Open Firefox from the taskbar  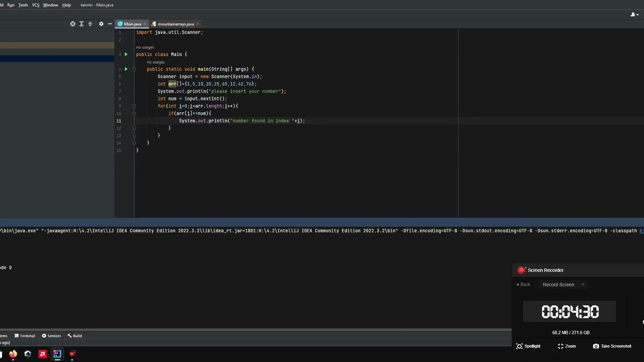pos(13,354)
